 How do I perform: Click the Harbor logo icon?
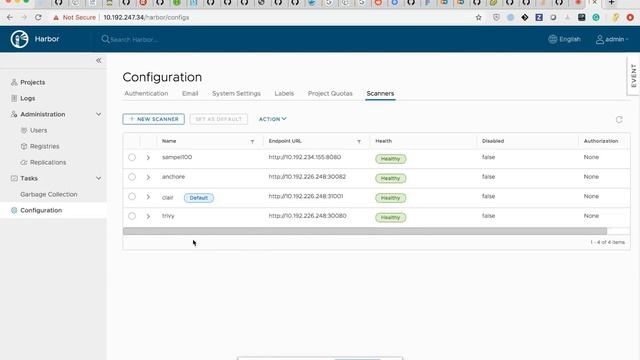coord(19,39)
